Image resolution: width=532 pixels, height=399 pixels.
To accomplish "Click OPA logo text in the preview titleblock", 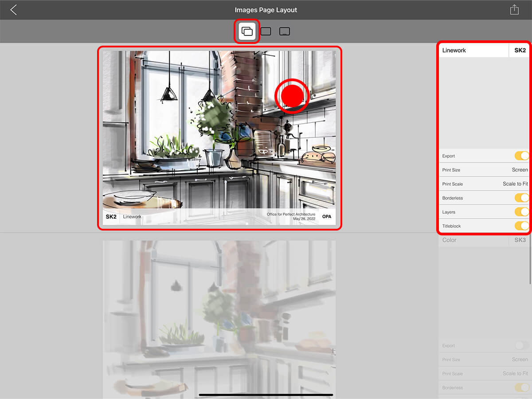I will (327, 217).
